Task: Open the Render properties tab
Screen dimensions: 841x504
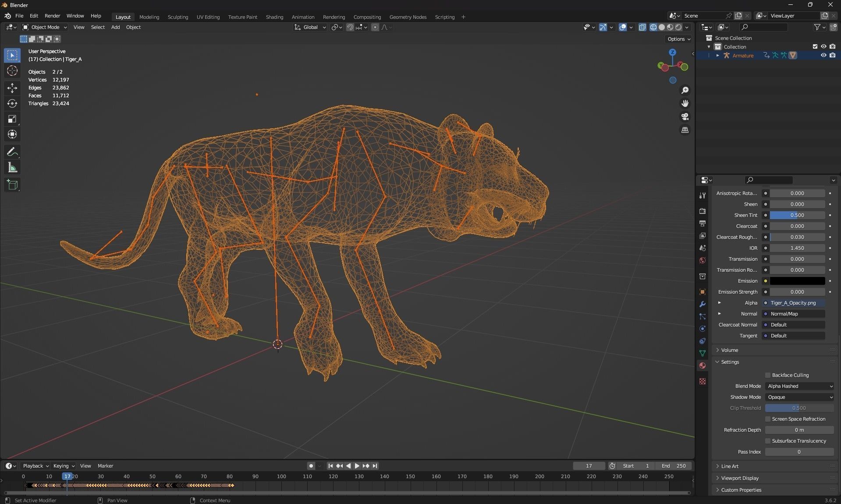Action: point(703,211)
